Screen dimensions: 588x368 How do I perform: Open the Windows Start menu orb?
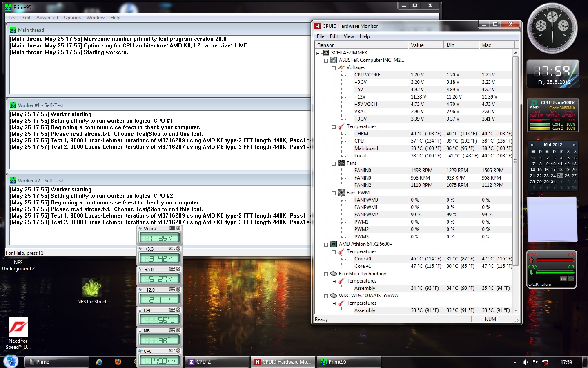pyautogui.click(x=11, y=361)
